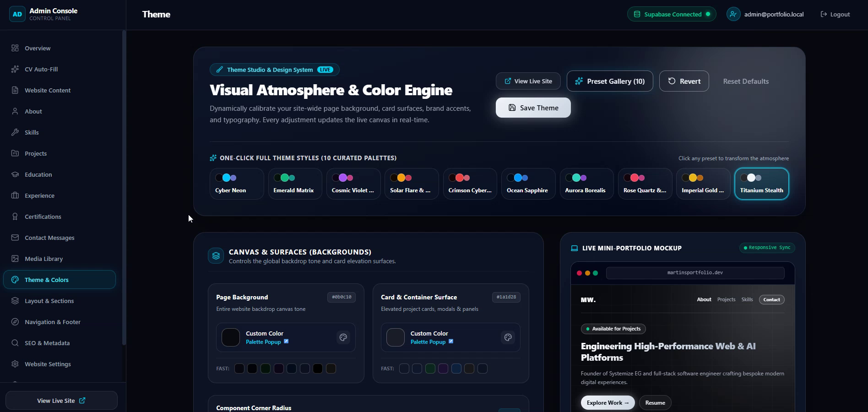The width and height of the screenshot is (868, 412).
Task: Click the #0b0c10 hex value badge
Action: pyautogui.click(x=342, y=297)
